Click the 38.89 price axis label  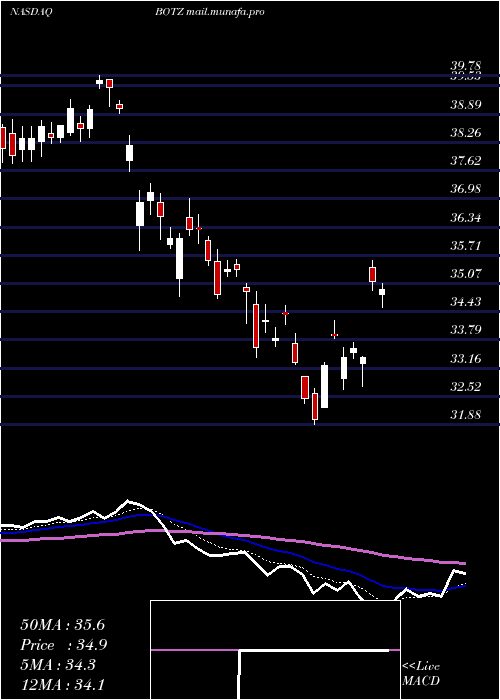tap(466, 105)
